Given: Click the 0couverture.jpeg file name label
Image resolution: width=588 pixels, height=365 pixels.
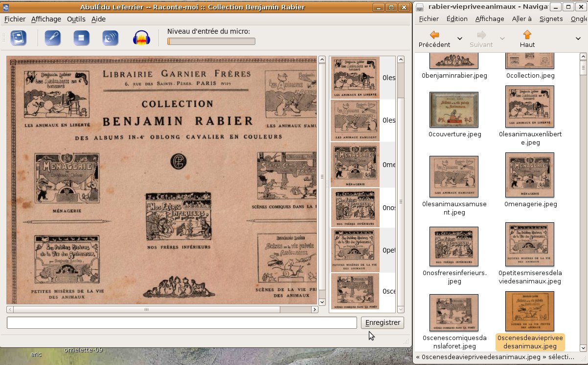Looking at the screenshot, I should pos(454,134).
